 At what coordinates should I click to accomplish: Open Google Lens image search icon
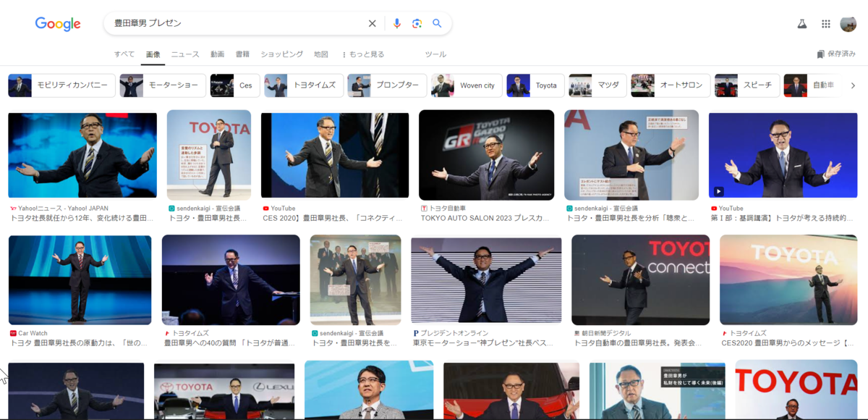[x=417, y=23]
